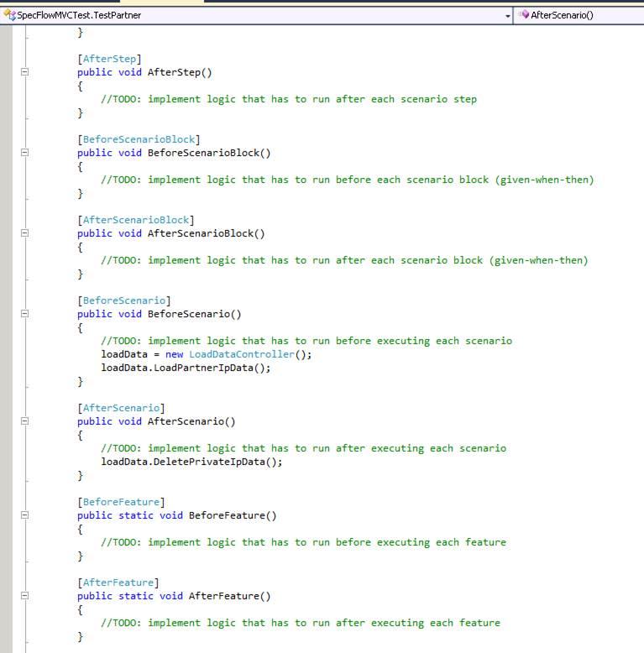Click the [AfterScenario] attribute

(x=121, y=408)
